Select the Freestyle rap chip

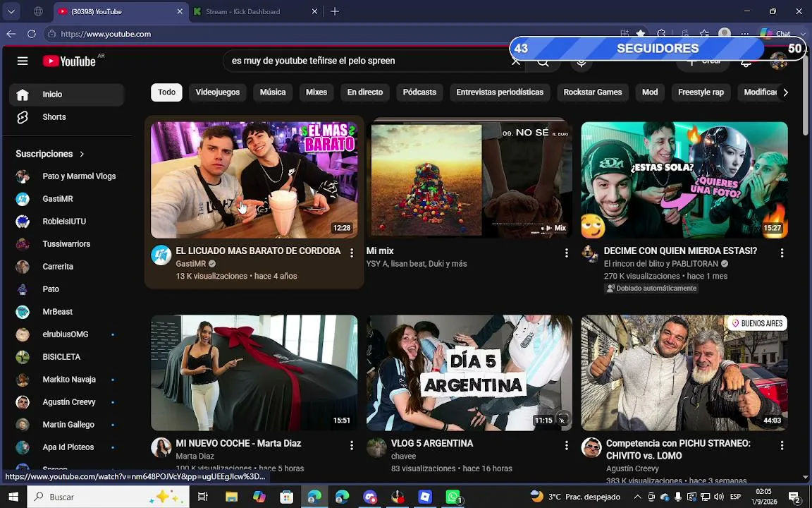(x=701, y=92)
